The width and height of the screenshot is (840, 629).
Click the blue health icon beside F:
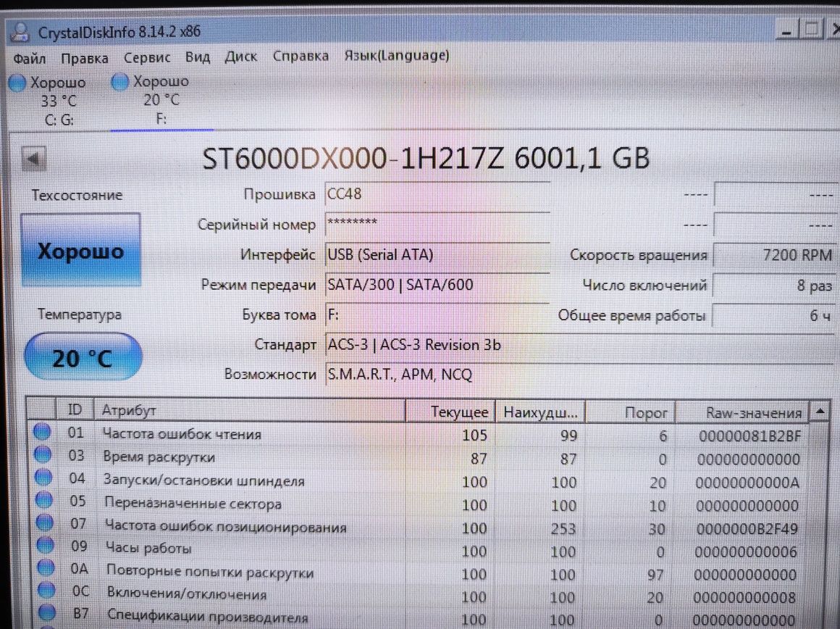(120, 82)
